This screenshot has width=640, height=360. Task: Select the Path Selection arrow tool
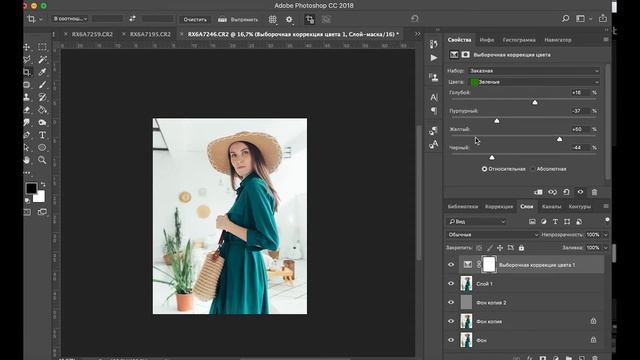27,147
